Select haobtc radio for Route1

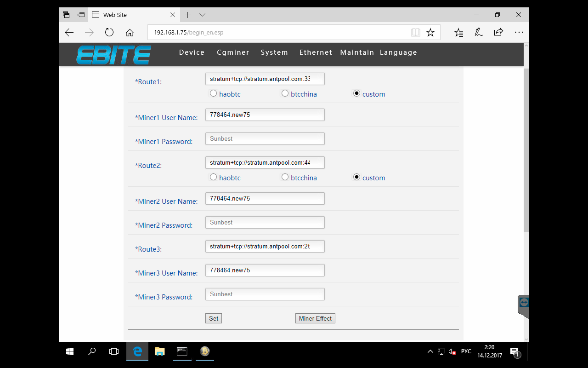point(213,93)
